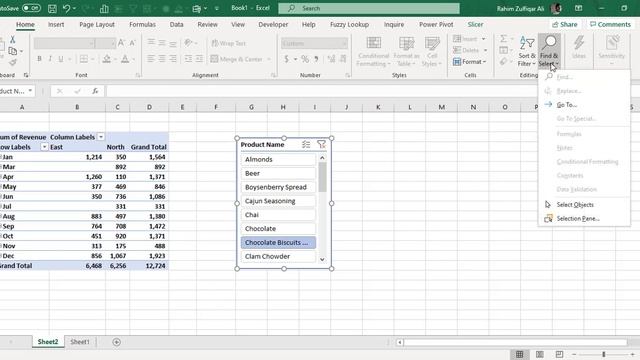Click the Cut scissors icon
Screen dimensions: 640x360
pos(13,40)
